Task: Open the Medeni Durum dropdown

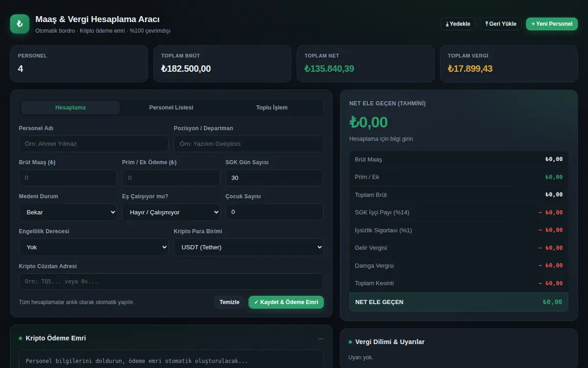Action: click(68, 212)
